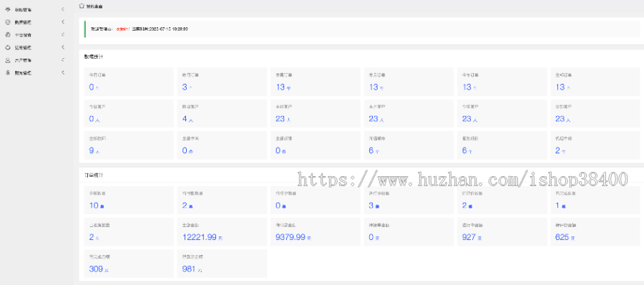Click the value 1 单
The width and height of the screenshot is (644, 285).
click(561, 206)
